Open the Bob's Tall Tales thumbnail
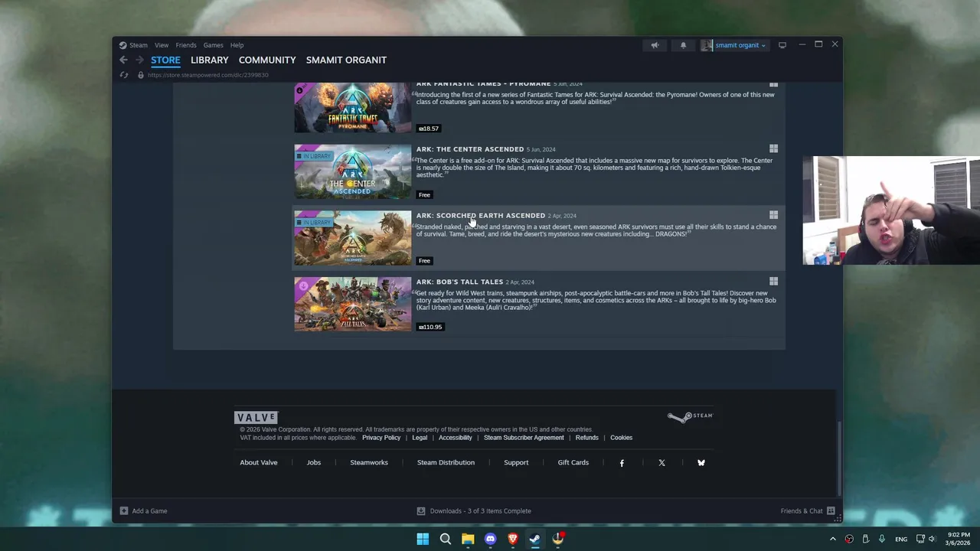Screen dimensions: 980x551 (x=353, y=305)
